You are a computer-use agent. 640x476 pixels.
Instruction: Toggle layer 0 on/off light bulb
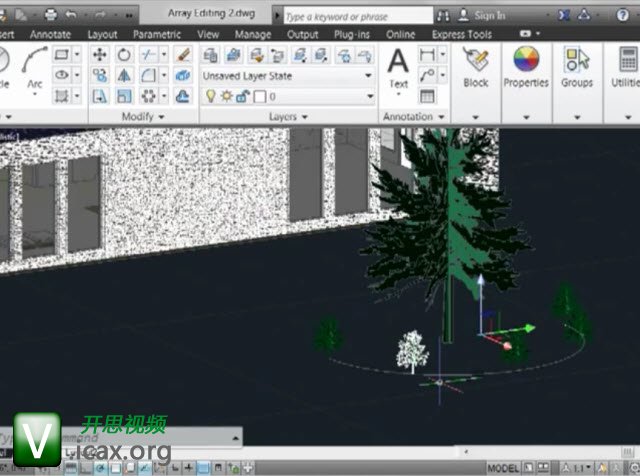(211, 96)
